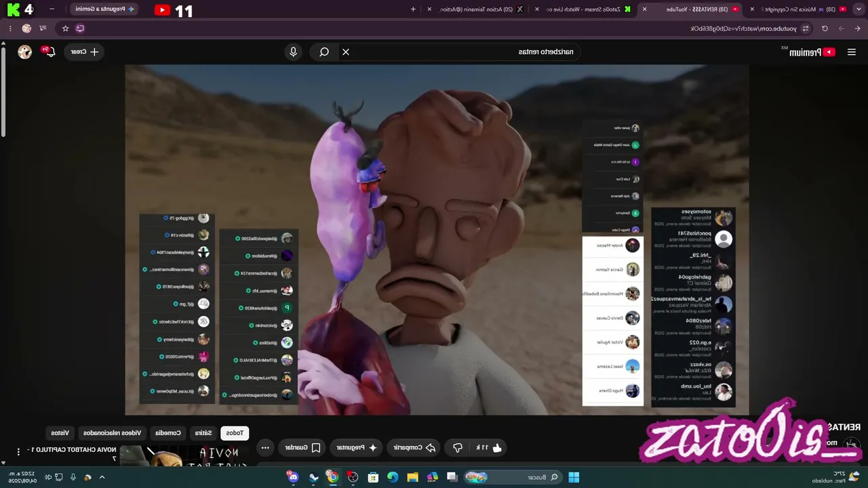This screenshot has width=868, height=488.
Task: Click the system tray microphone icon
Action: [x=73, y=477]
